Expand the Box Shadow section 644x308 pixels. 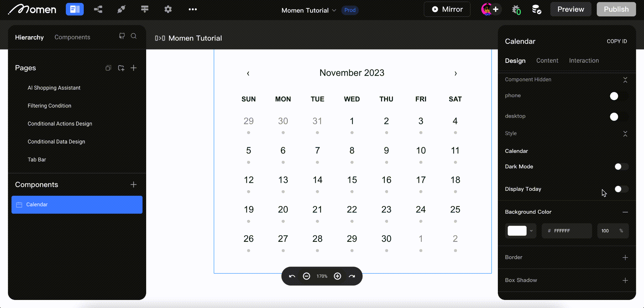click(625, 280)
